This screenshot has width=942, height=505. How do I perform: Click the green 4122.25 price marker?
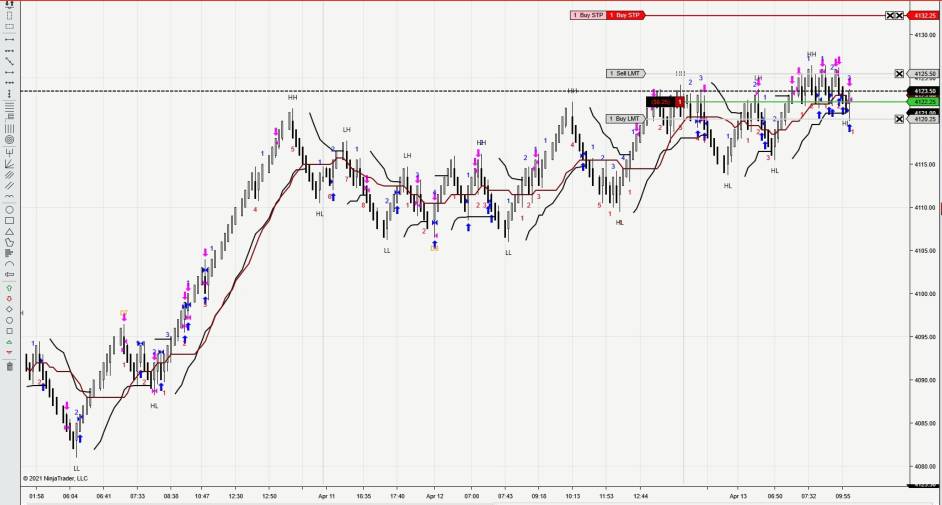[x=924, y=102]
